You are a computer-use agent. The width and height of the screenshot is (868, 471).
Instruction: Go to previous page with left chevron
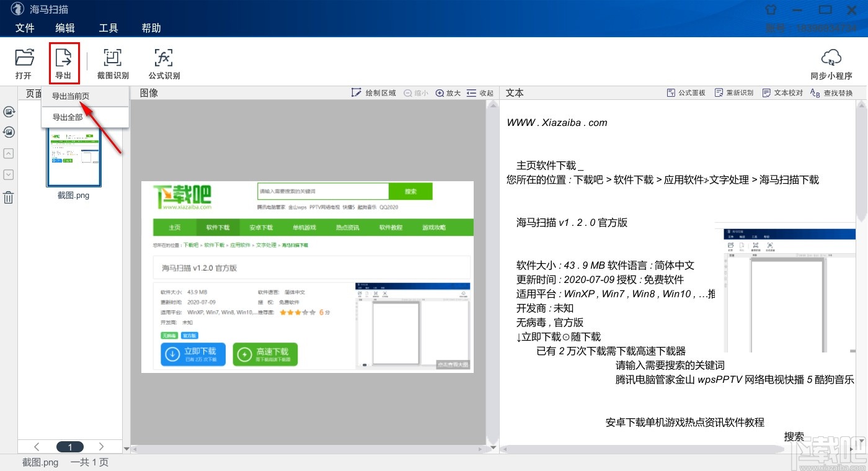[37, 447]
